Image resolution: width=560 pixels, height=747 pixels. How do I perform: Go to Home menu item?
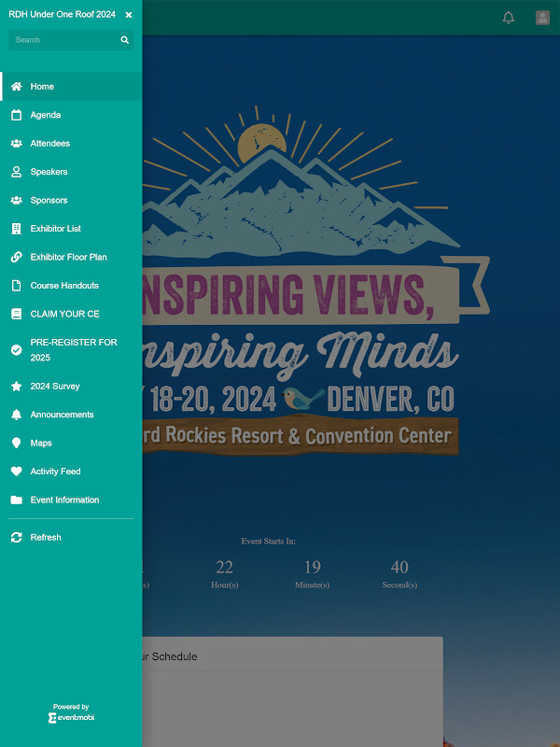(71, 86)
